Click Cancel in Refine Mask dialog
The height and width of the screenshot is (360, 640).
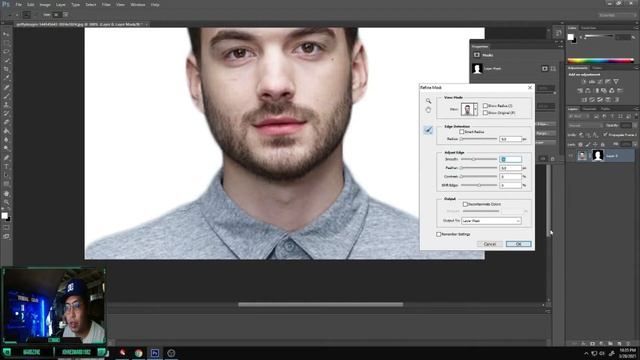489,244
